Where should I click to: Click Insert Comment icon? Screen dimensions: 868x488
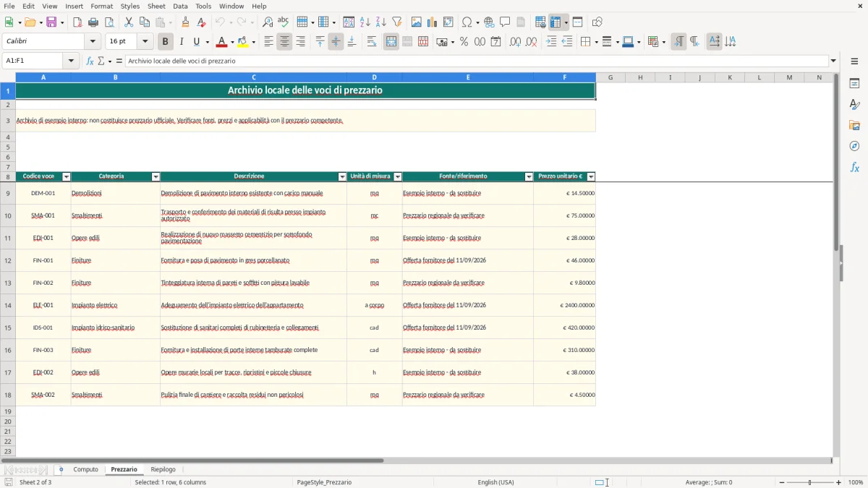click(505, 22)
